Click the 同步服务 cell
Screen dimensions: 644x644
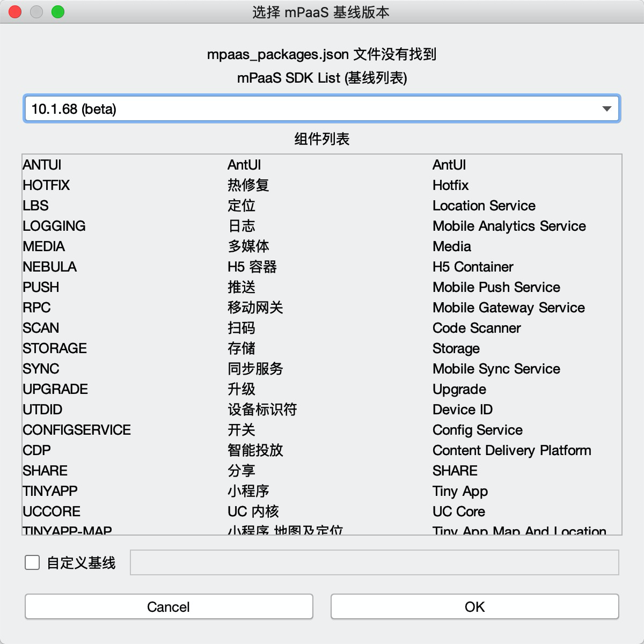(255, 369)
